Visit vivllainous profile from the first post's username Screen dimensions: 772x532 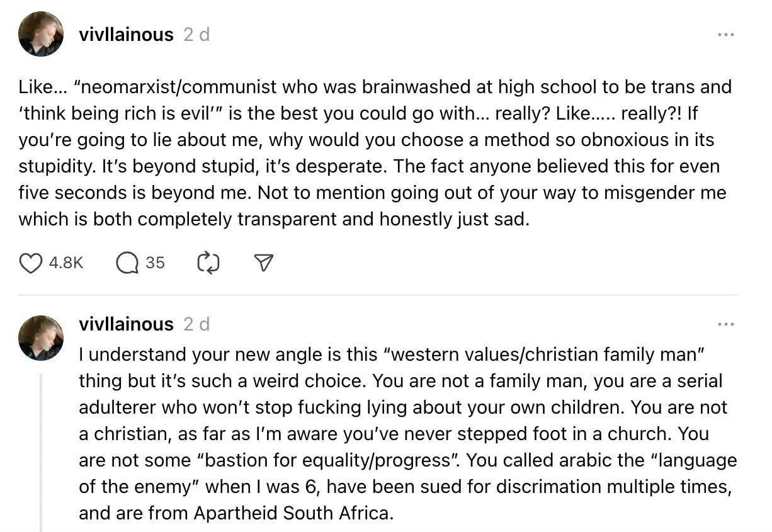click(x=126, y=35)
